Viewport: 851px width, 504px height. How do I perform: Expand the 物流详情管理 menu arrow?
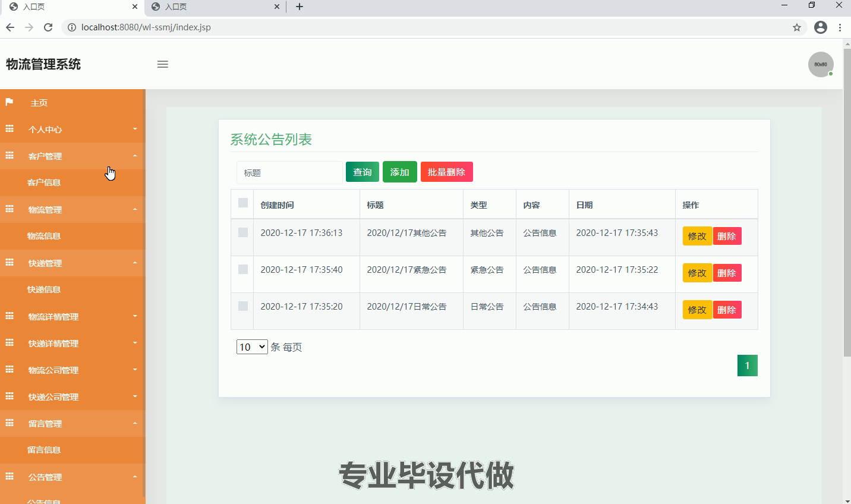pos(135,316)
